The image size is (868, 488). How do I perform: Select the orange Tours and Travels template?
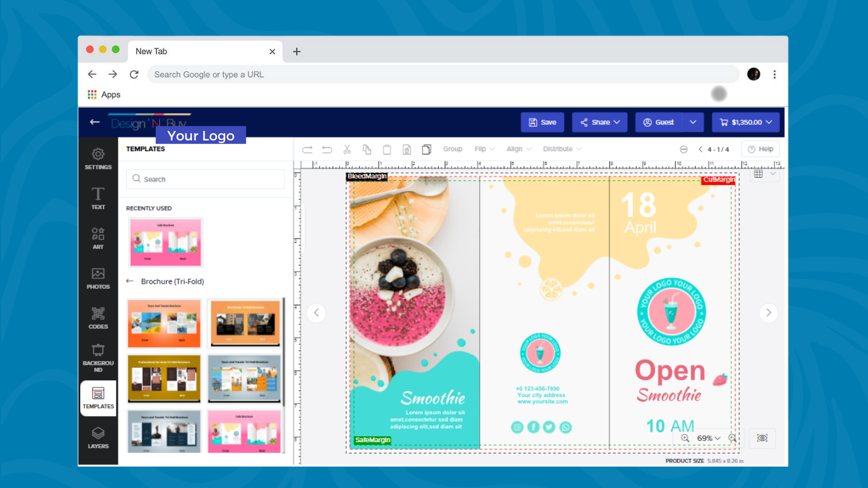point(164,323)
